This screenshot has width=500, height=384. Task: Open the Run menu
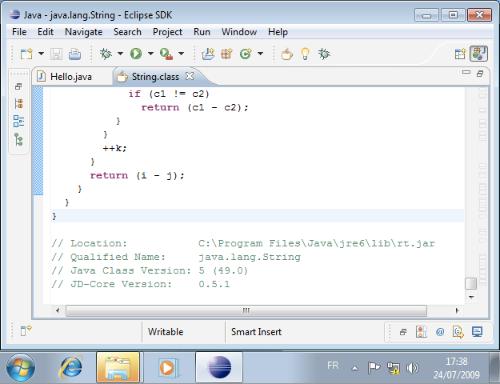pos(202,32)
